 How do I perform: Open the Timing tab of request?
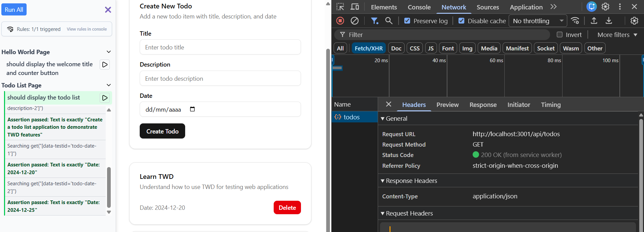(551, 105)
